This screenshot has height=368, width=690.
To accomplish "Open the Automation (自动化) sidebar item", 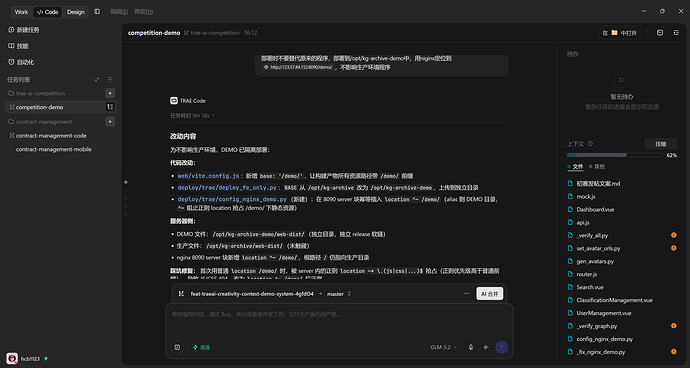I will tap(21, 62).
